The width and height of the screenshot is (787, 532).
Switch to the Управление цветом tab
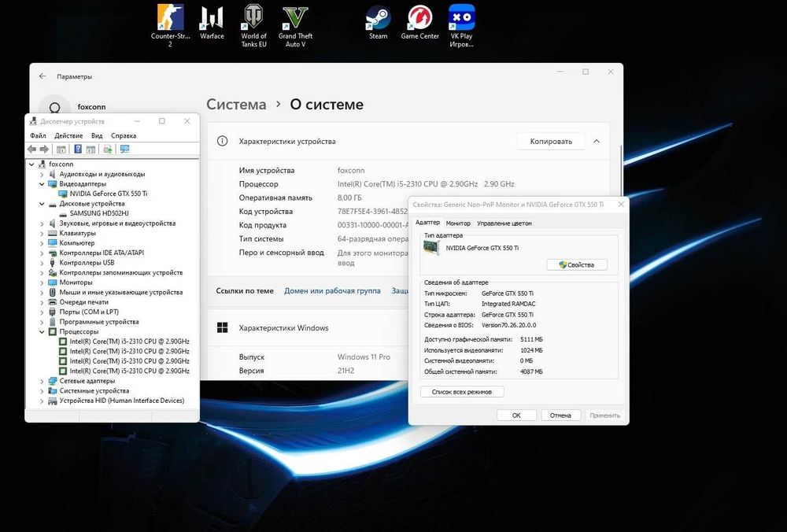tap(504, 224)
